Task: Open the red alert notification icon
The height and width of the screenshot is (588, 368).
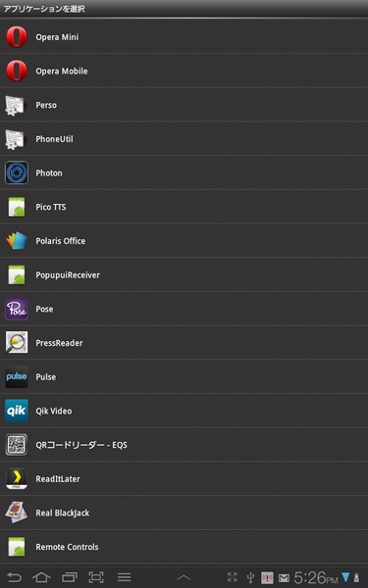Action: 267,578
